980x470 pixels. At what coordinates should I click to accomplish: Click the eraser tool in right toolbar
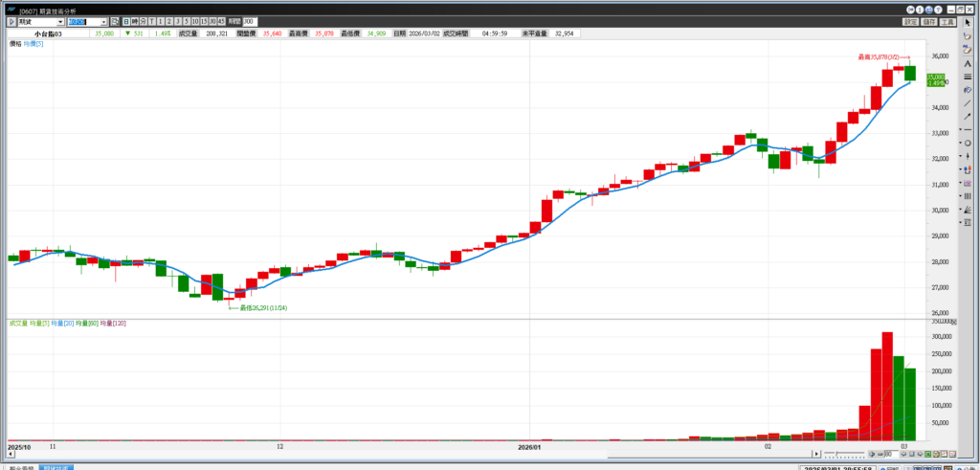click(968, 35)
